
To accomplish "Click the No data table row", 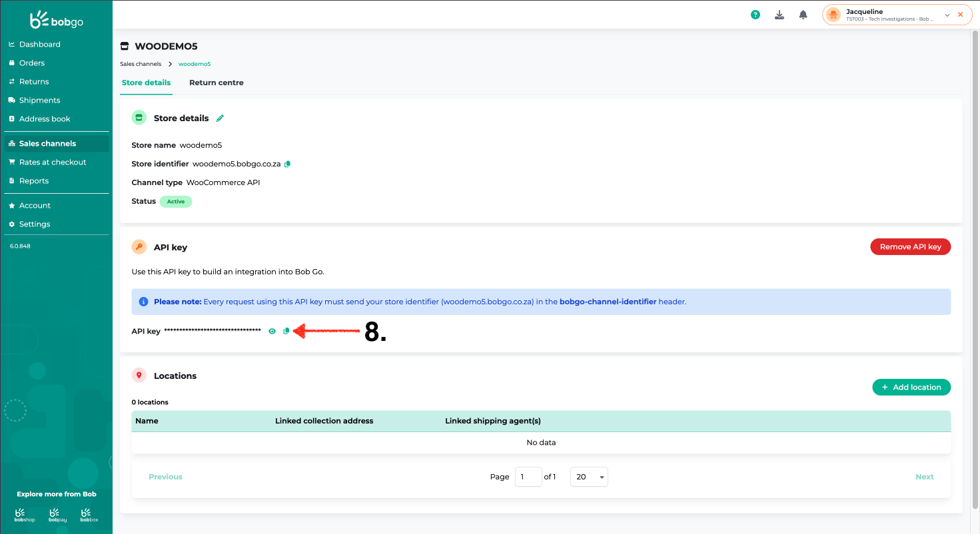I will click(x=541, y=443).
